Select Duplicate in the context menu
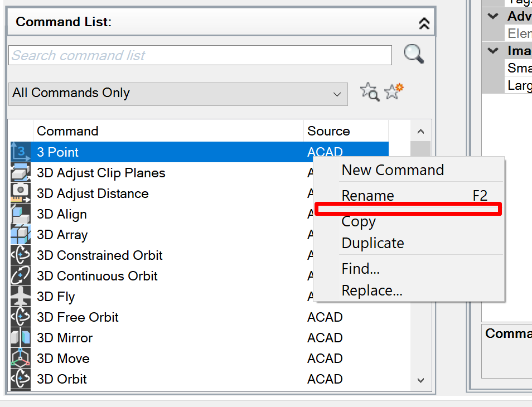Image resolution: width=532 pixels, height=407 pixels. point(373,243)
